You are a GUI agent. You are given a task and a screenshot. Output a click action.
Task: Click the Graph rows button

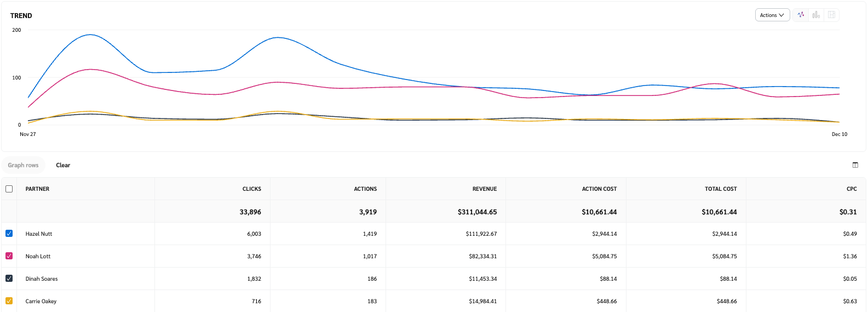coord(23,165)
